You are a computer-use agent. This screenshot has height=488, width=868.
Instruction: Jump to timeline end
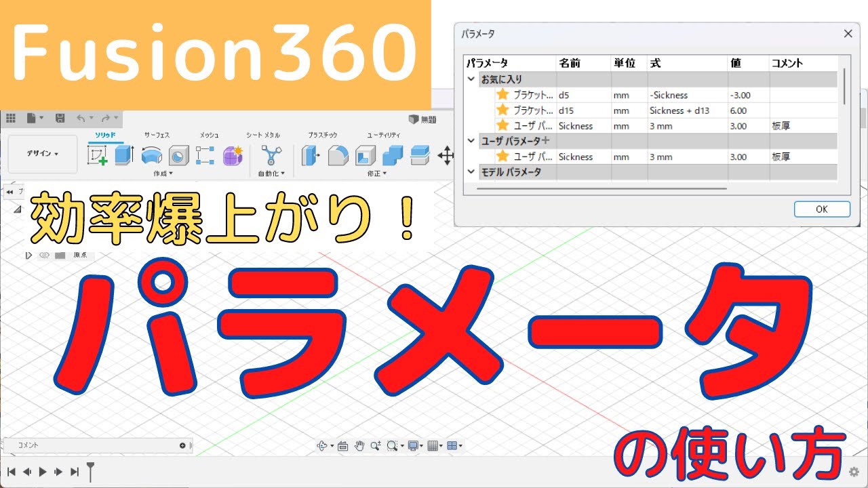click(x=75, y=472)
